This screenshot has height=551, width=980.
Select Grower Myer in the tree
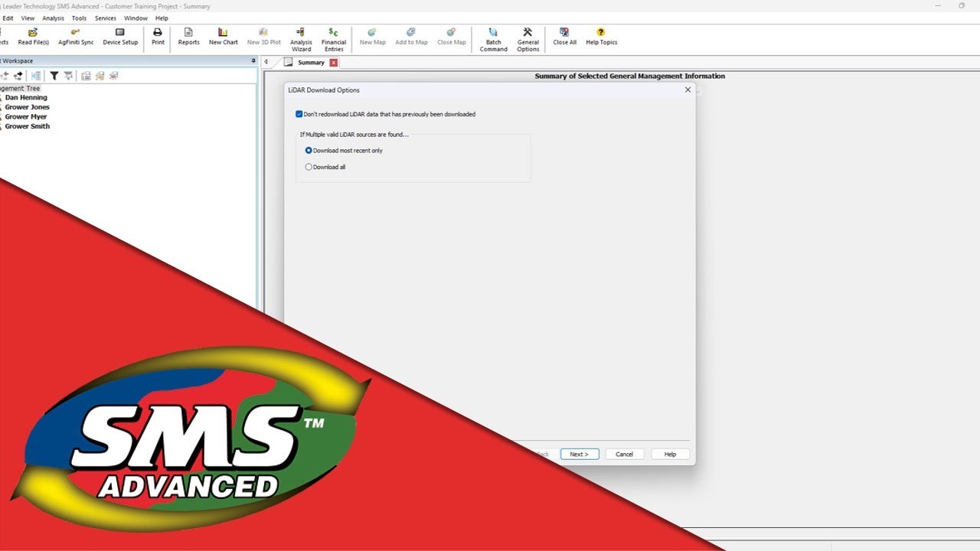pyautogui.click(x=26, y=117)
